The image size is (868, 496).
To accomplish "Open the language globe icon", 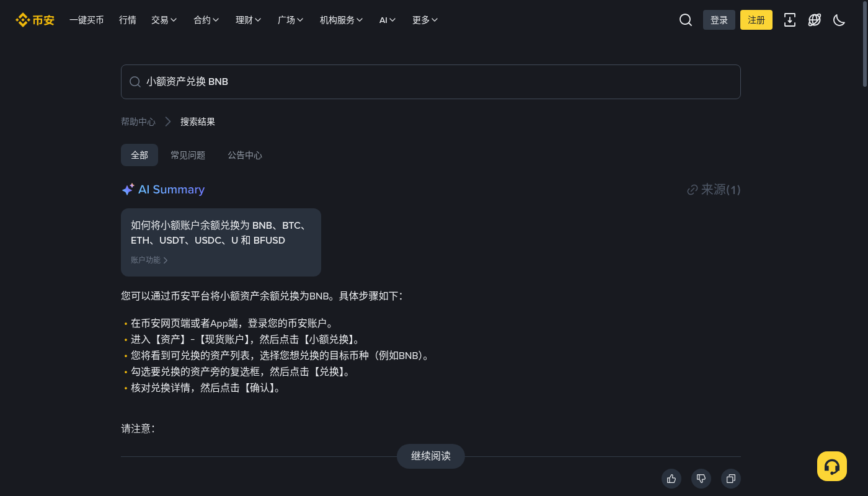I will click(x=815, y=20).
